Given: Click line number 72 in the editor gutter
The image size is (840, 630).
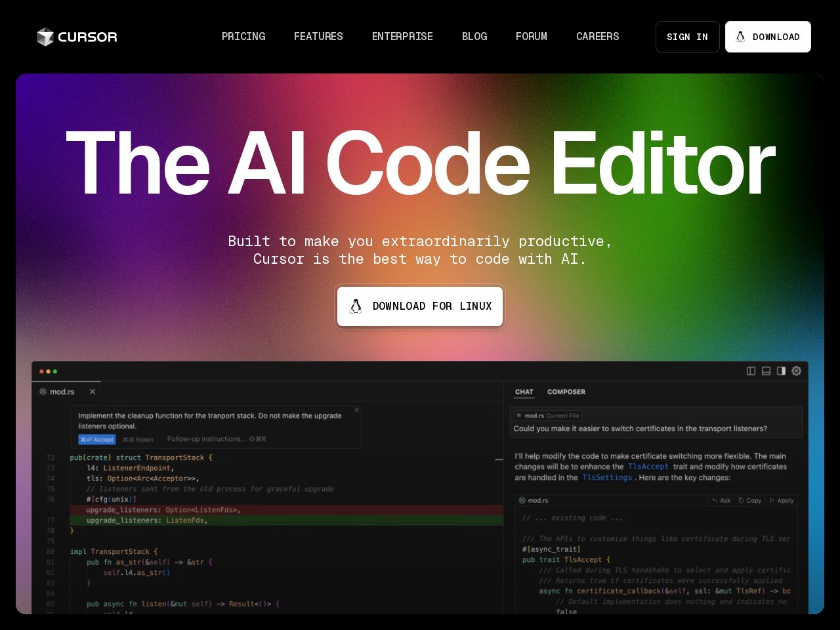Looking at the screenshot, I should point(51,457).
